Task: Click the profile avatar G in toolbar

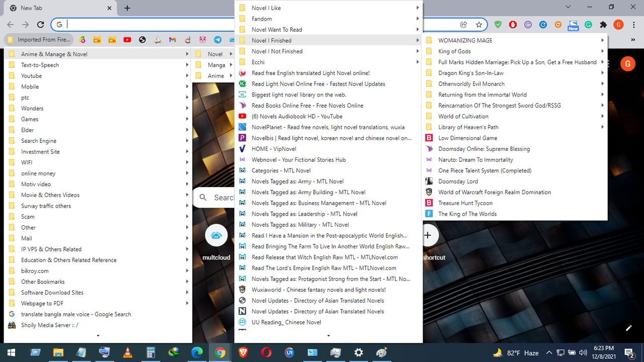Action: click(618, 24)
